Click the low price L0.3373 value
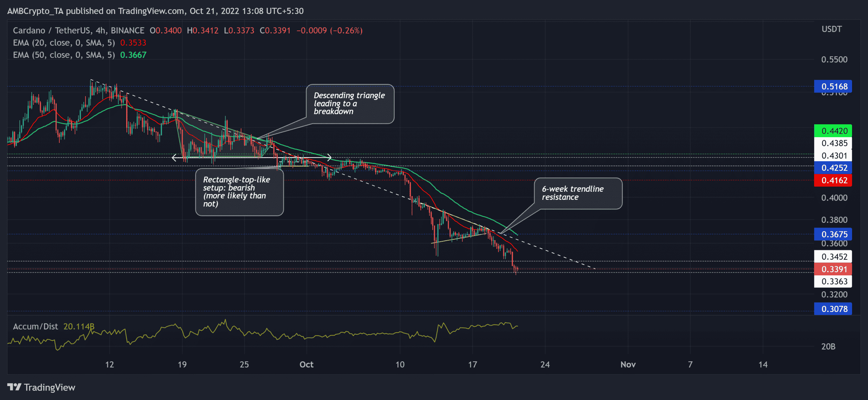 tap(239, 30)
